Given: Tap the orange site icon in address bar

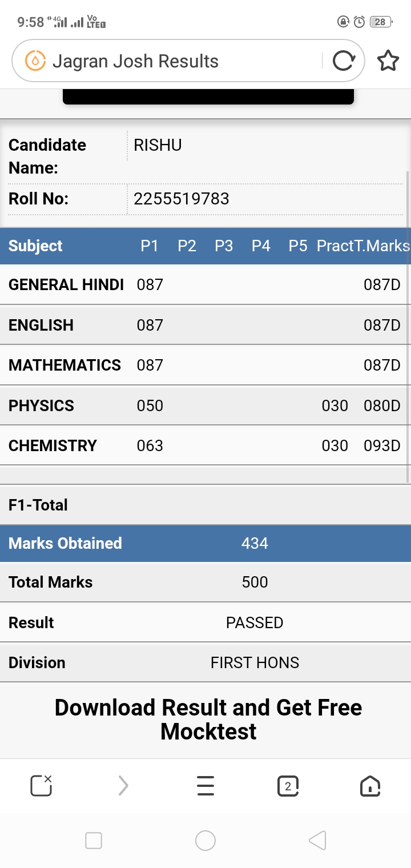Looking at the screenshot, I should [x=35, y=61].
